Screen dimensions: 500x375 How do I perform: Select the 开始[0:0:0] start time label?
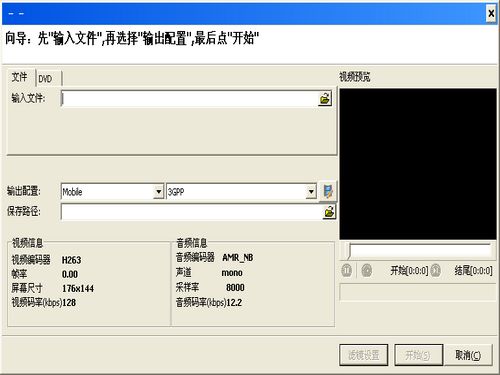click(x=409, y=271)
